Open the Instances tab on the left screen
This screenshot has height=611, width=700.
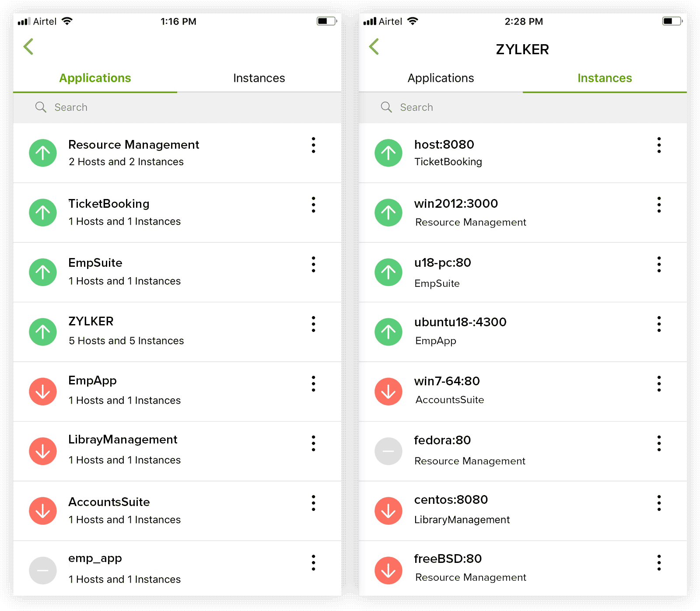(259, 78)
